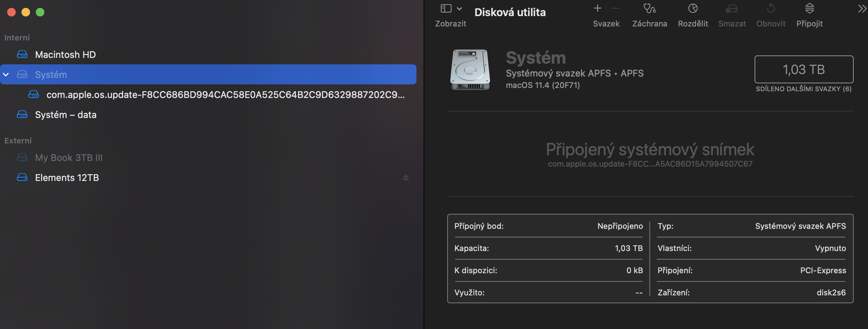Screen dimensions: 868x329
Task: Click the plus icon to add a volume
Action: [598, 8]
